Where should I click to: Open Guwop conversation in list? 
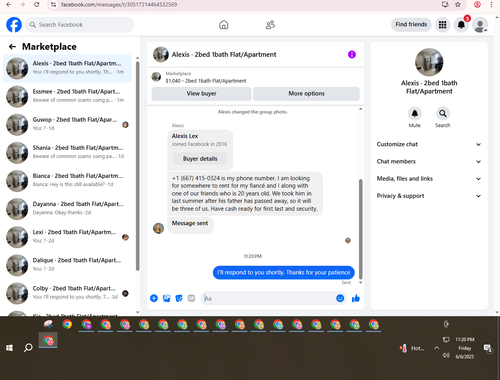click(x=67, y=124)
